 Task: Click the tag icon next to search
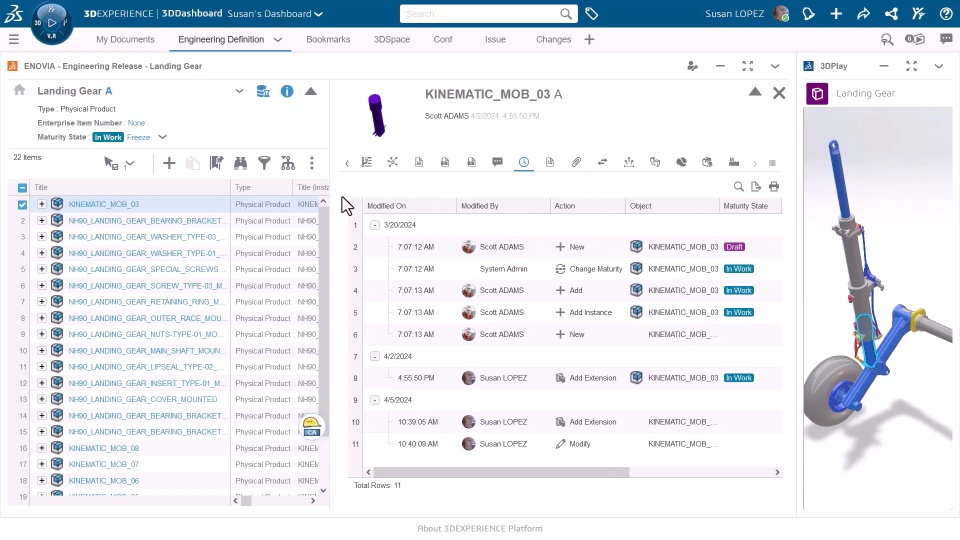click(x=591, y=13)
